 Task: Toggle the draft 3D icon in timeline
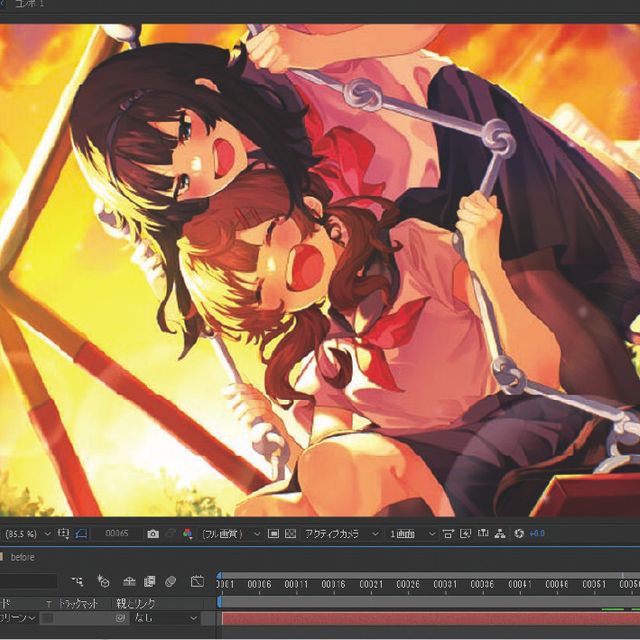(x=103, y=581)
